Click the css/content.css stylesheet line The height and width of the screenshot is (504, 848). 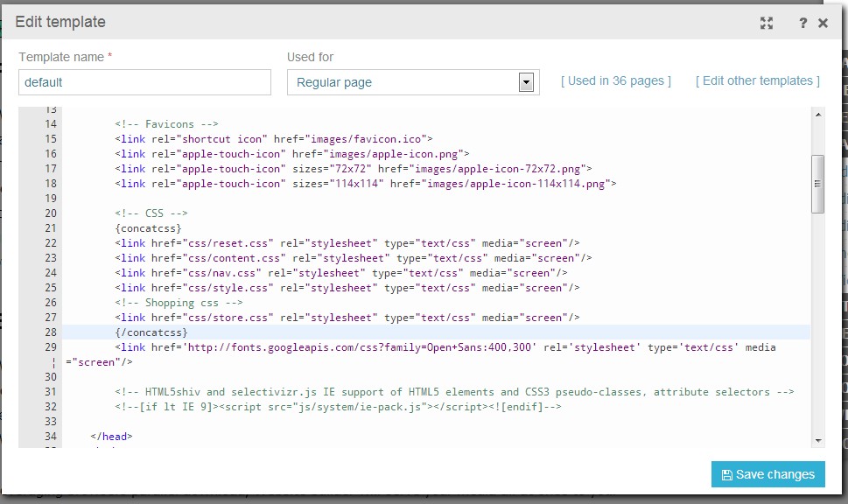coord(354,258)
